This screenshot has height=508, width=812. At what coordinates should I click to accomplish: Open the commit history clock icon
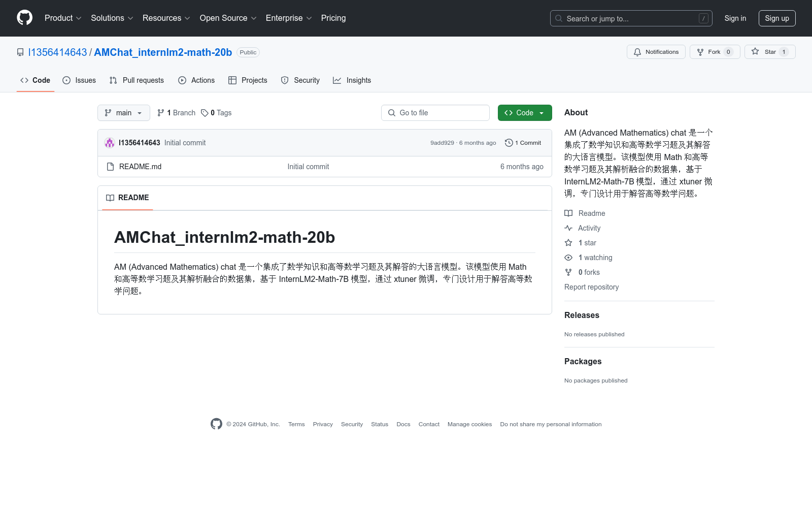pyautogui.click(x=509, y=143)
